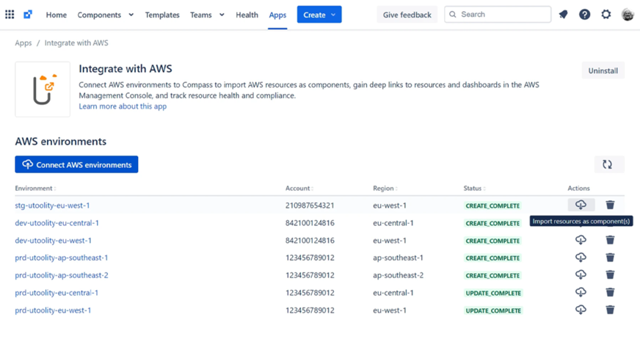Image resolution: width=640 pixels, height=364 pixels.
Task: Open the notifications bell icon
Action: tap(563, 15)
